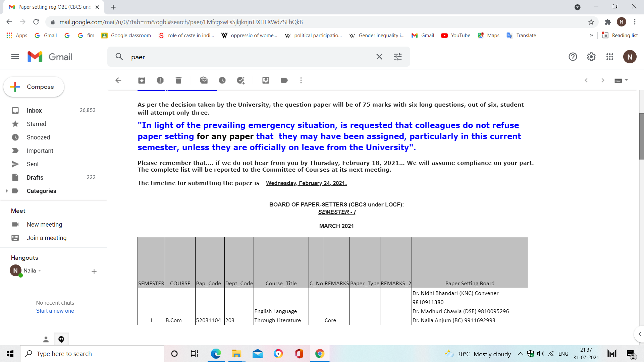The height and width of the screenshot is (362, 644).
Task: Click the taskbar search box
Action: [x=92, y=354]
